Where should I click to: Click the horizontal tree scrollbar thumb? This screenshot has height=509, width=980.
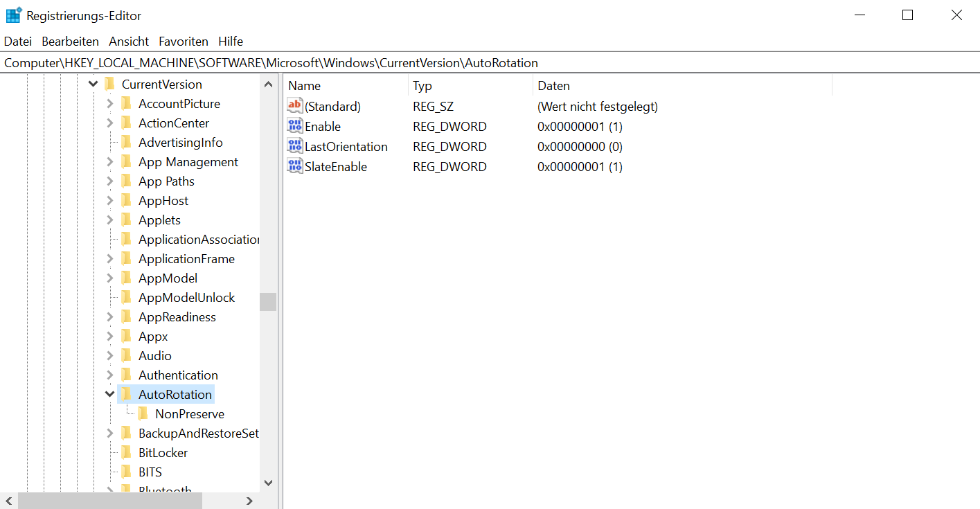[x=110, y=501]
